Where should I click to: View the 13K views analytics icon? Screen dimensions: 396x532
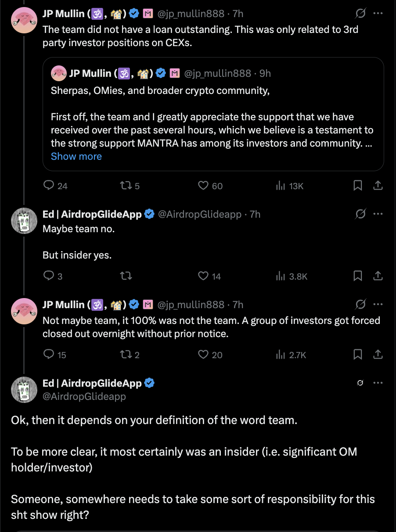(x=281, y=186)
